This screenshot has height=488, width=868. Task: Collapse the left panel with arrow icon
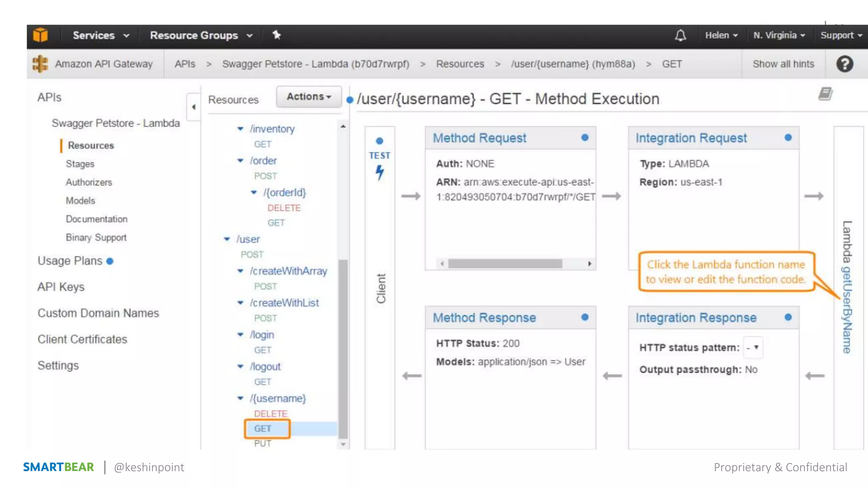(194, 107)
